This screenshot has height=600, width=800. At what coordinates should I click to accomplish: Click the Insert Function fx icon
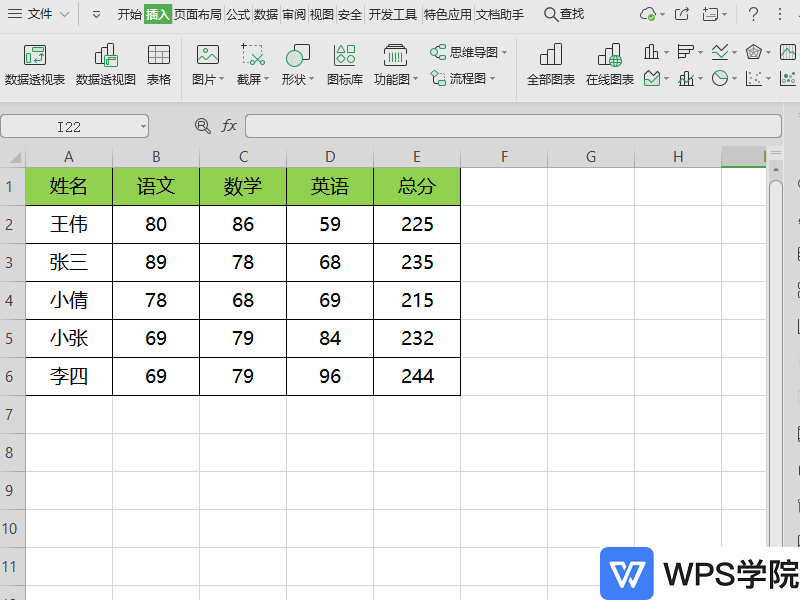(x=227, y=126)
